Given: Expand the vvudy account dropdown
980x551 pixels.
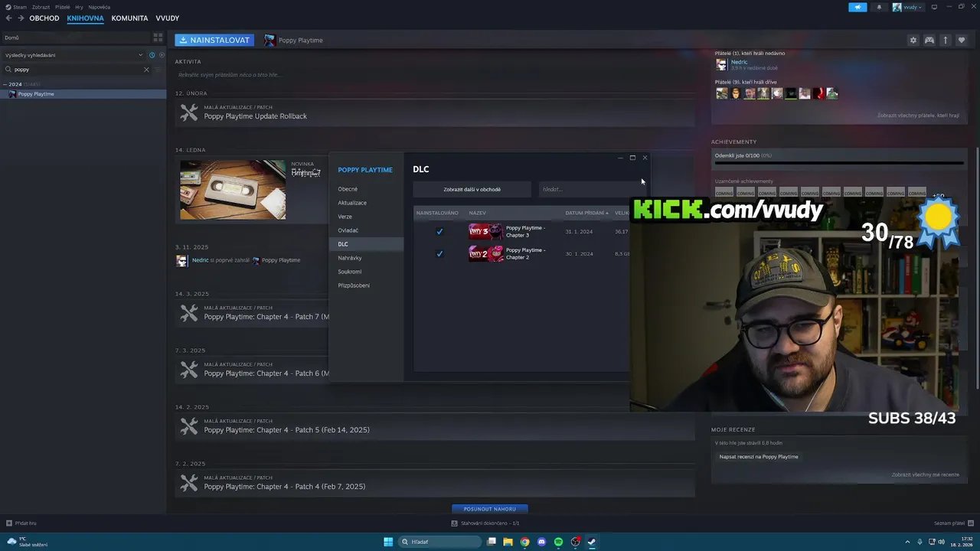Looking at the screenshot, I should pyautogui.click(x=907, y=7).
